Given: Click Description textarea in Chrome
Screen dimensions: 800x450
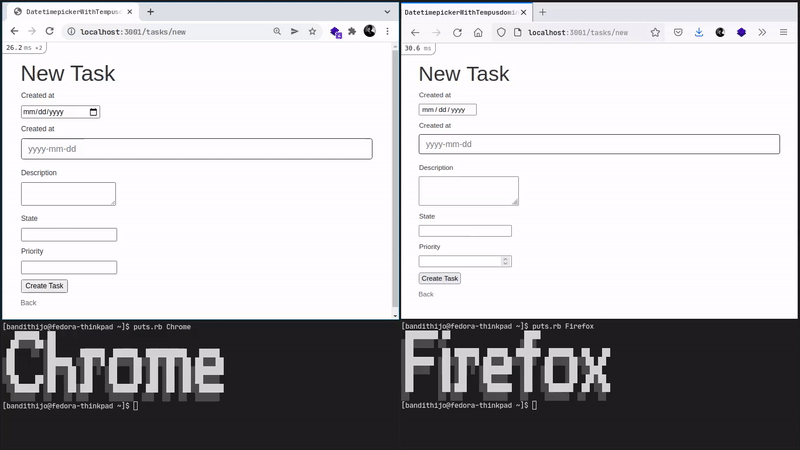Looking at the screenshot, I should coord(68,194).
